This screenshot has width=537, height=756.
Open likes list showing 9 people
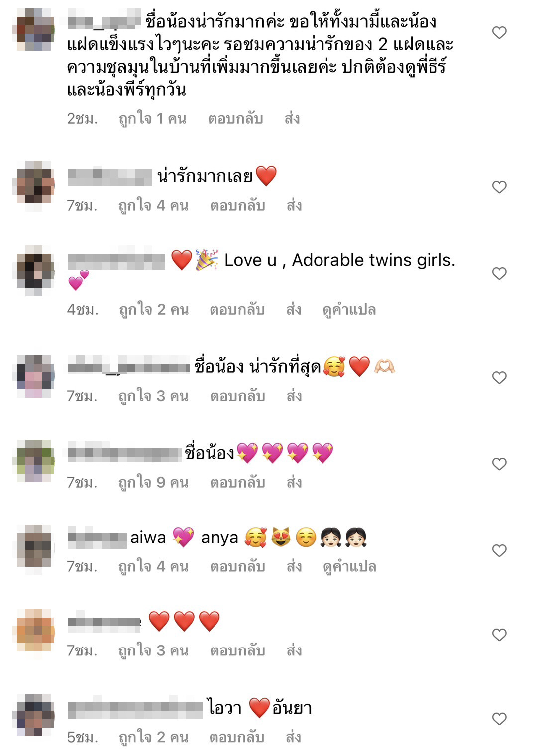153,483
